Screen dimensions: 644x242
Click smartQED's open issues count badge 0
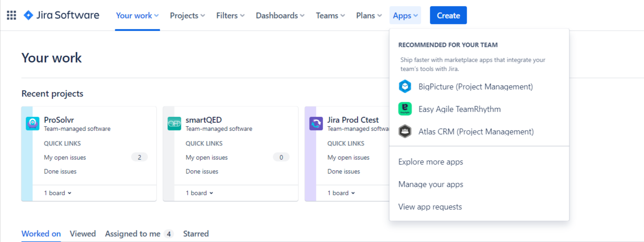pyautogui.click(x=281, y=157)
